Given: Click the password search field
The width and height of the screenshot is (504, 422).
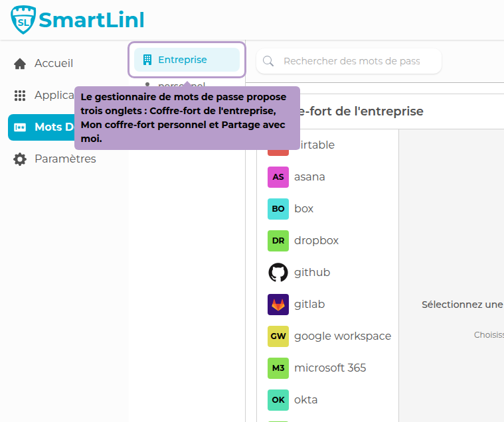Looking at the screenshot, I should coord(352,61).
